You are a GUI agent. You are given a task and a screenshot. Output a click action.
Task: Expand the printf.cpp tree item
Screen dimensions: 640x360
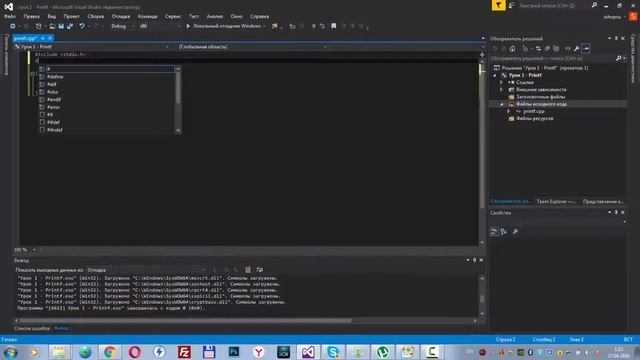tap(509, 111)
